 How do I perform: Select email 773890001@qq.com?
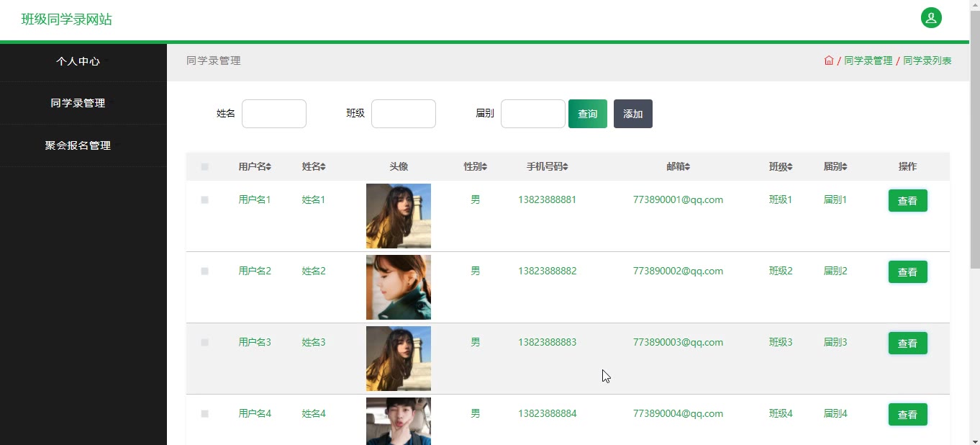pos(678,200)
